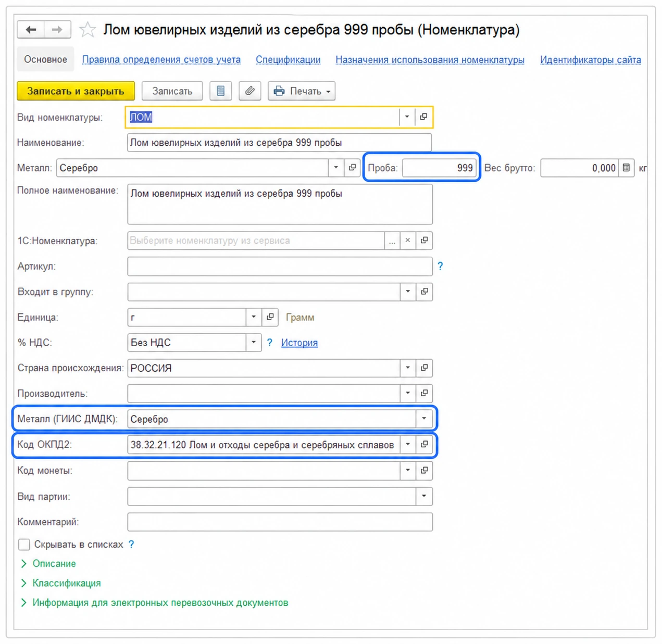The width and height of the screenshot is (662, 644).
Task: Switch to the Основное tab
Action: click(x=45, y=59)
